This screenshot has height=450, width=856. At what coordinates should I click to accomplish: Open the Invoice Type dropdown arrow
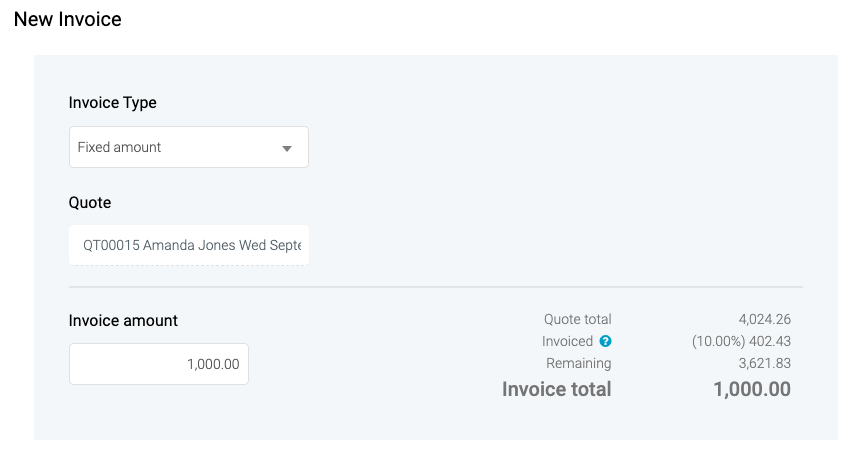287,148
